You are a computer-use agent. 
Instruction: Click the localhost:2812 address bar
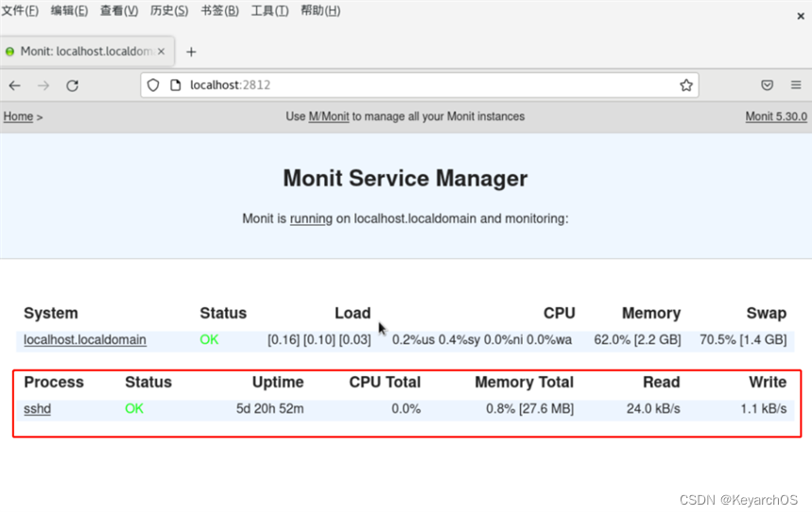[420, 85]
